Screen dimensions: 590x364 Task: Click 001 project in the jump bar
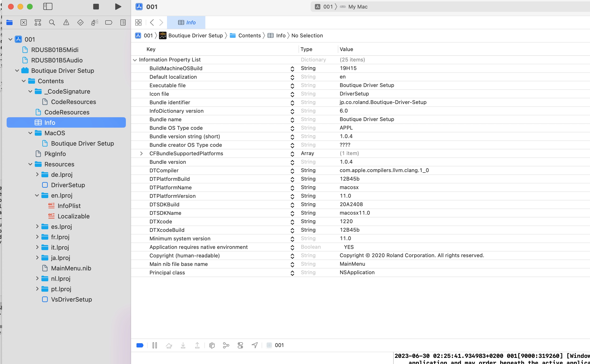pos(144,35)
